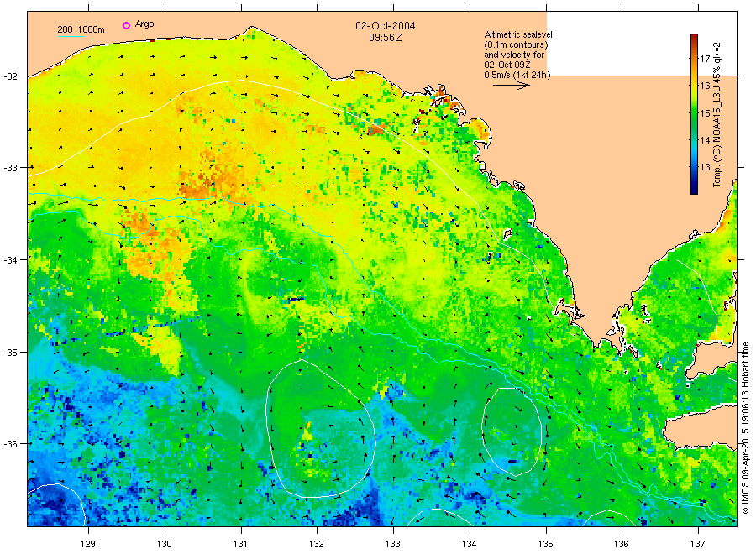Image resolution: width=756 pixels, height=554 pixels.
Task: Click the latitude label -36
Action: (11, 444)
